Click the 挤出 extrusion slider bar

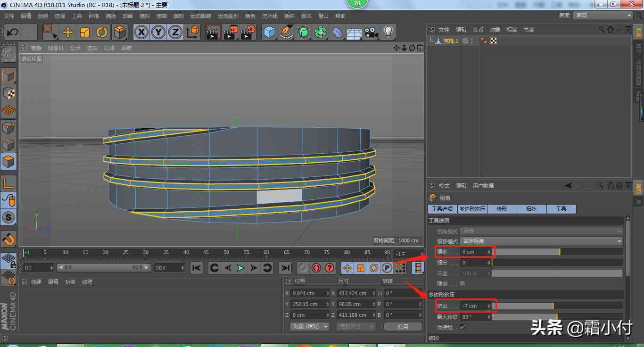click(556, 306)
